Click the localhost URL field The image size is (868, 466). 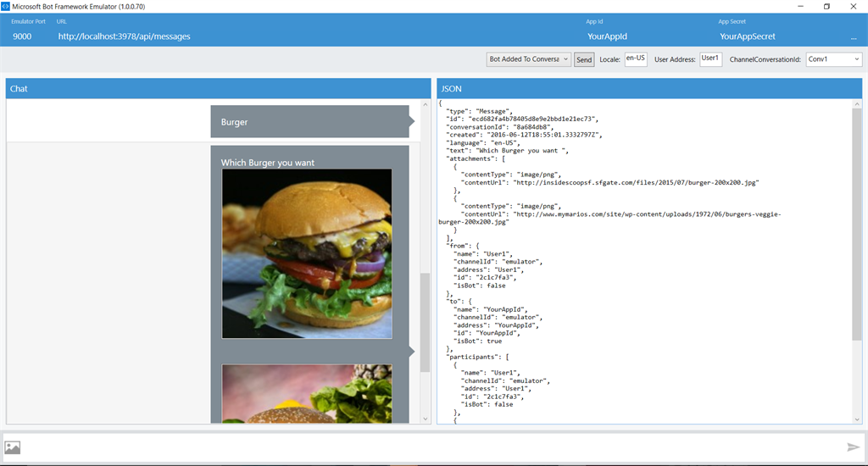[x=124, y=36]
